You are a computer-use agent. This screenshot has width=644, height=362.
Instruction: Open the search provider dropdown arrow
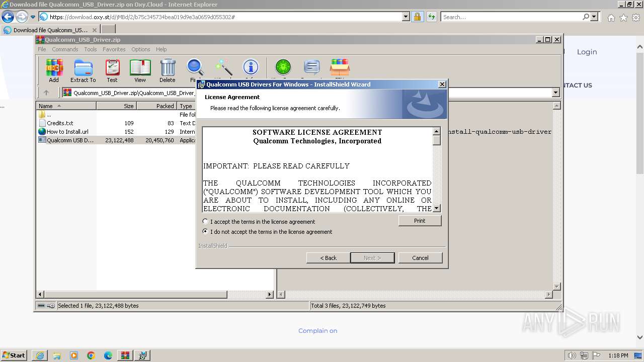pyautogui.click(x=595, y=17)
